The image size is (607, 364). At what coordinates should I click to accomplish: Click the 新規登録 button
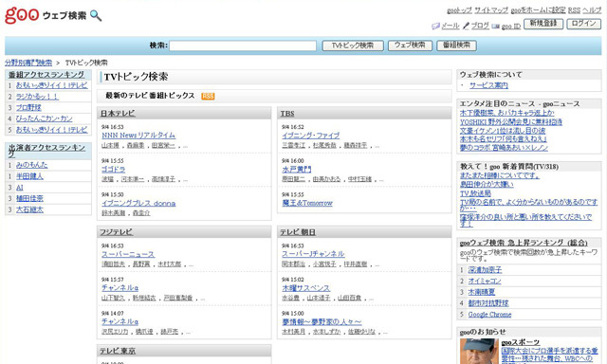coord(543,24)
